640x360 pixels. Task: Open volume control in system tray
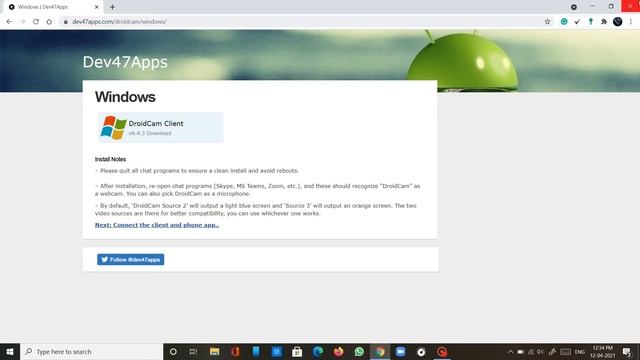pyautogui.click(x=540, y=351)
